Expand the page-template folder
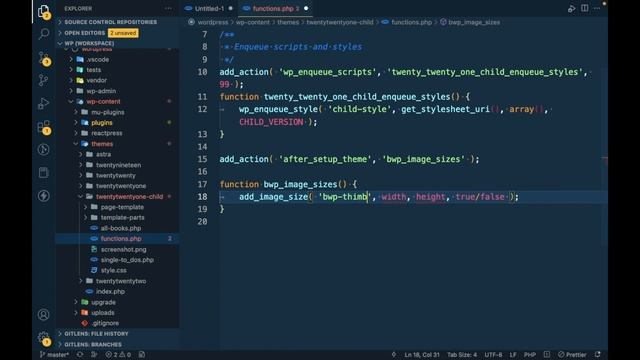Screen dimensions: 640x360 (x=122, y=207)
